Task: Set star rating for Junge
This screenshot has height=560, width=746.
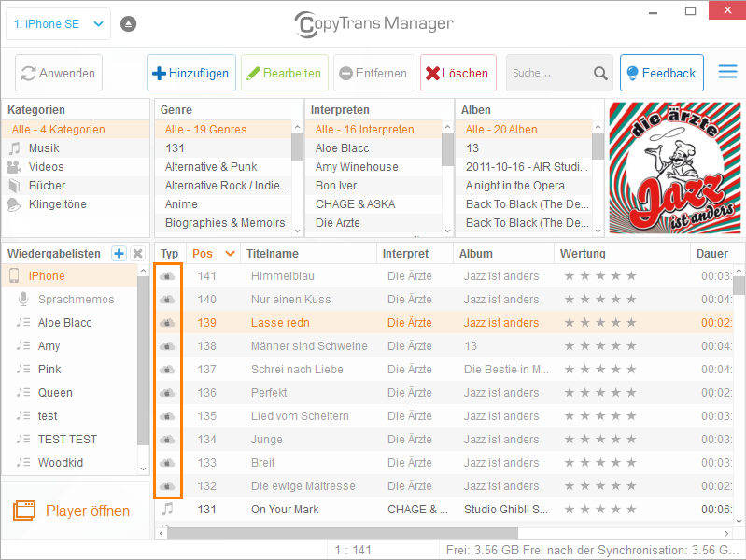Action: [600, 440]
